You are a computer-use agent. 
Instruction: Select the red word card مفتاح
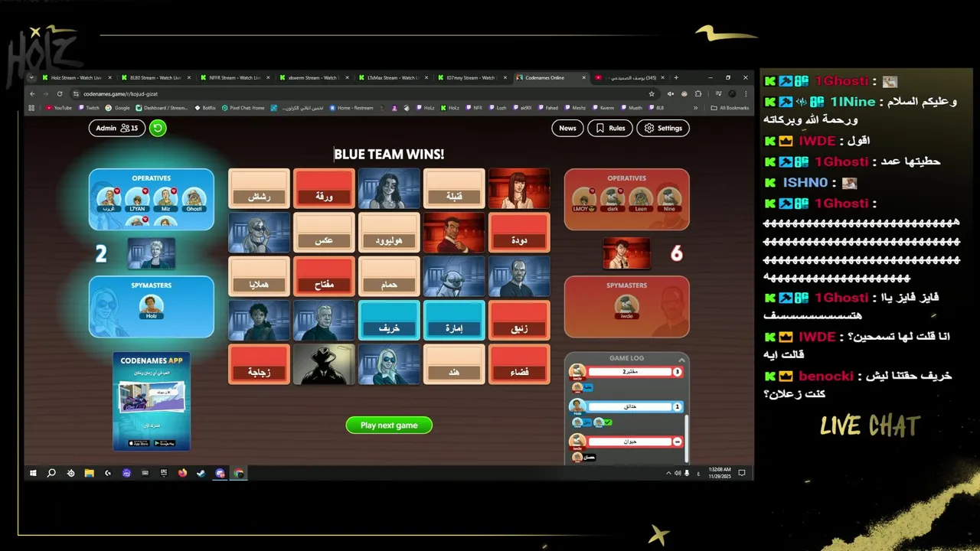(x=324, y=276)
